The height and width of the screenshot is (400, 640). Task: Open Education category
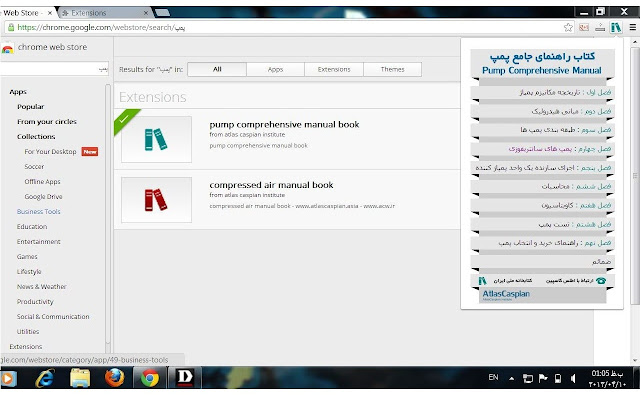[32, 227]
